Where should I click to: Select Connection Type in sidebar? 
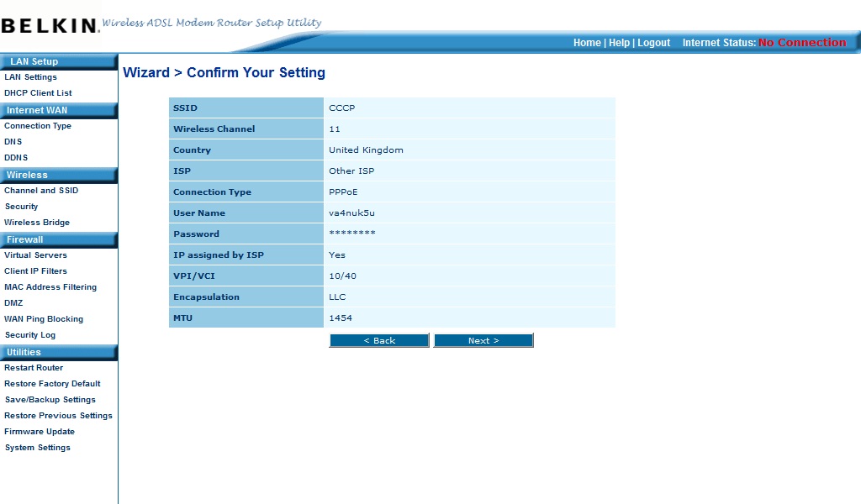(38, 126)
